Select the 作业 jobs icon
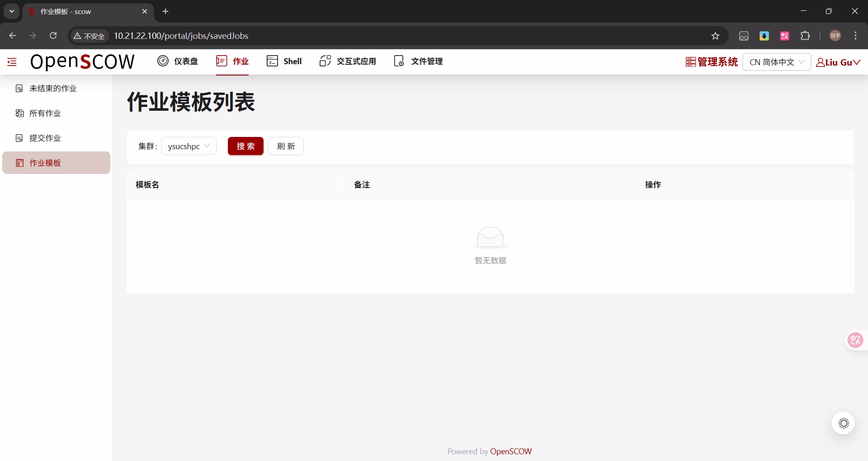 222,61
